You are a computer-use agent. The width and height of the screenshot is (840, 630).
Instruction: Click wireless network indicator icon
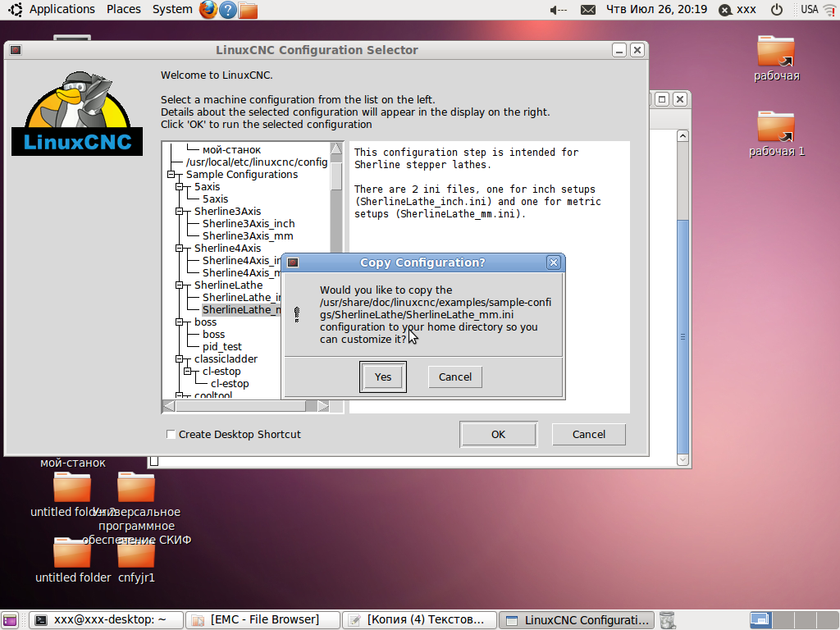pos(830,10)
